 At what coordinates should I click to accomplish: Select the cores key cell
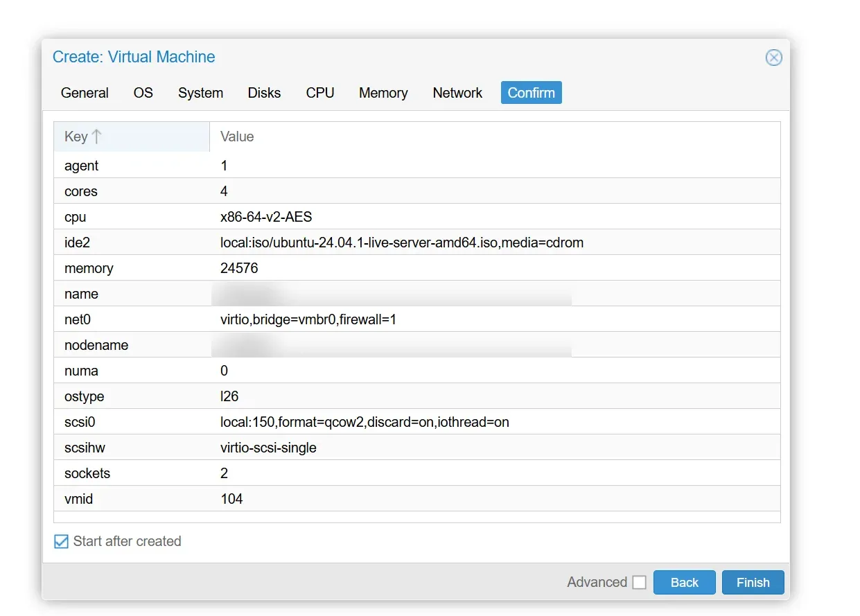[132, 191]
